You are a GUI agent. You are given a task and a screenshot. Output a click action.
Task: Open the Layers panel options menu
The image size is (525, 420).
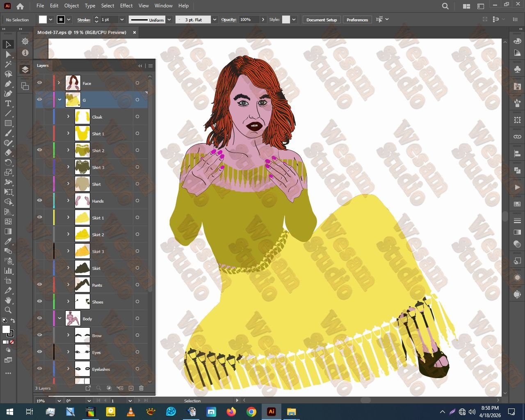[x=151, y=66]
